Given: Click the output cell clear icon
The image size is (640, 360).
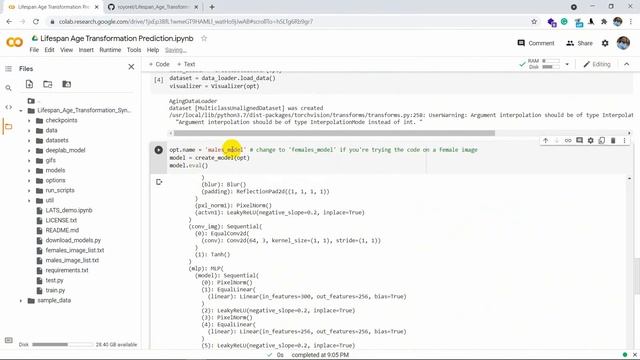Looking at the screenshot, I should coord(159,182).
